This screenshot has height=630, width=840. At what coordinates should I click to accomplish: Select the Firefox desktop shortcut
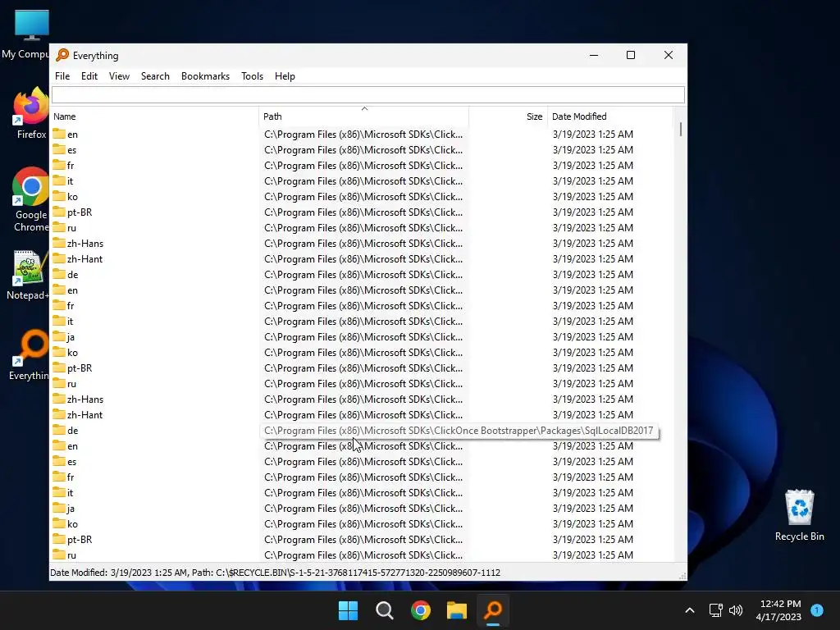tap(30, 113)
